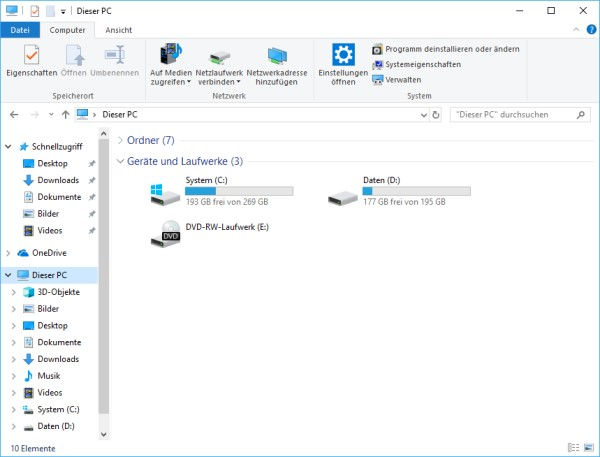Expand the OneDrive tree node
This screenshot has height=457, width=600.
pyautogui.click(x=8, y=253)
